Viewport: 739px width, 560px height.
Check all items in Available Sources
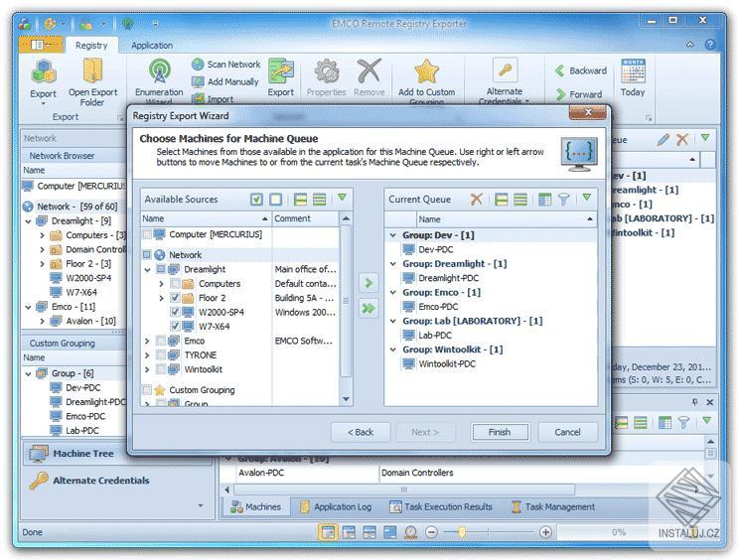pyautogui.click(x=256, y=200)
